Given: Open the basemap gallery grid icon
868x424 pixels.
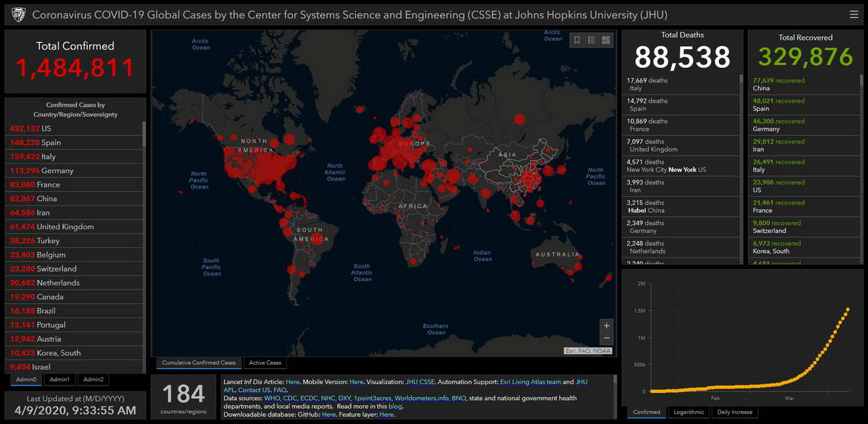Looking at the screenshot, I should click(x=606, y=41).
